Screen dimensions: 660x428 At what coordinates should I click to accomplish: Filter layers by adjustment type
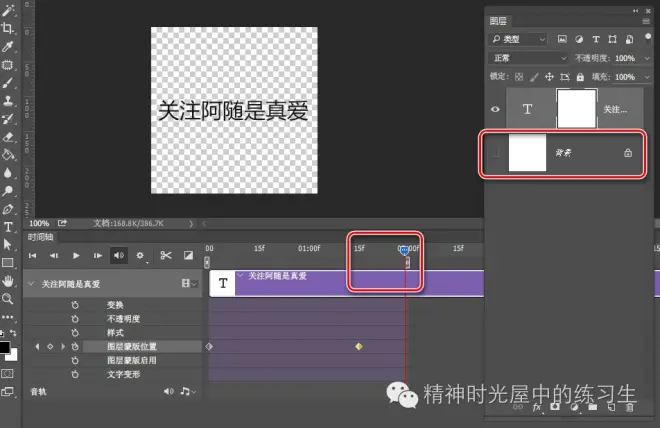point(579,39)
